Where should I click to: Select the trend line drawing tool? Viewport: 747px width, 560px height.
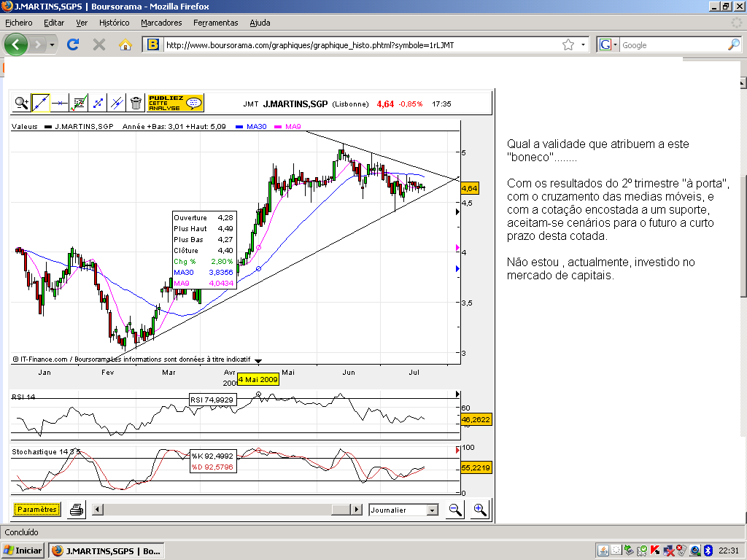point(41,103)
